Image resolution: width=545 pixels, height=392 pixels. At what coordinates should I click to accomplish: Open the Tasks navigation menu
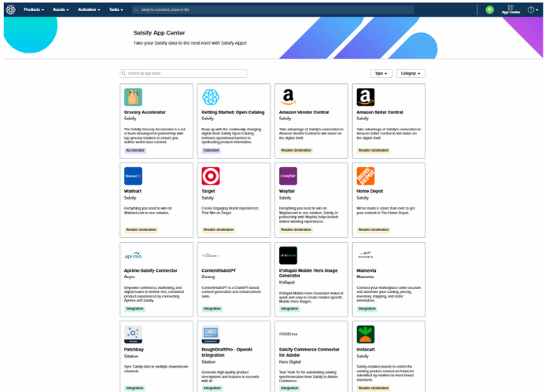[x=117, y=9]
